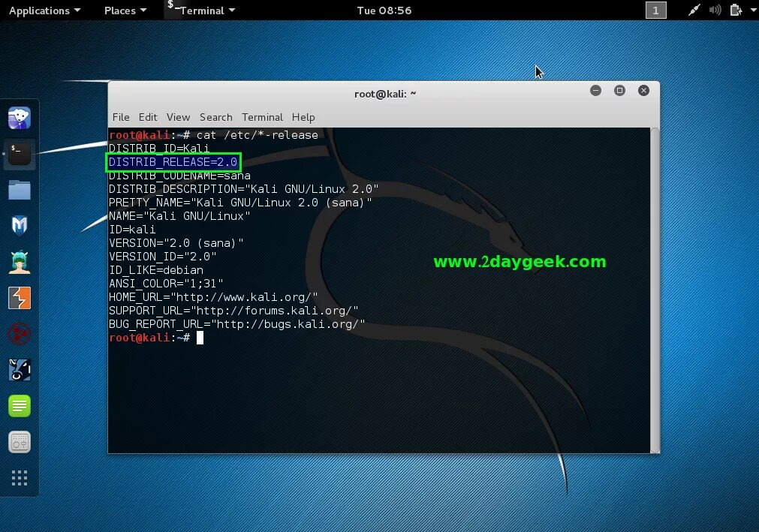Open the Places menu
This screenshot has width=759, height=532.
(125, 11)
